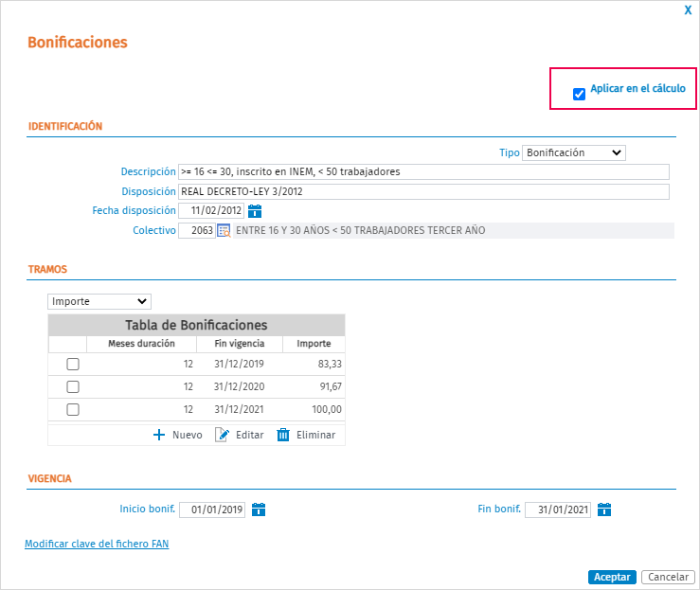Click into the Disposición text field
The height and width of the screenshot is (590, 700).
pos(423,192)
